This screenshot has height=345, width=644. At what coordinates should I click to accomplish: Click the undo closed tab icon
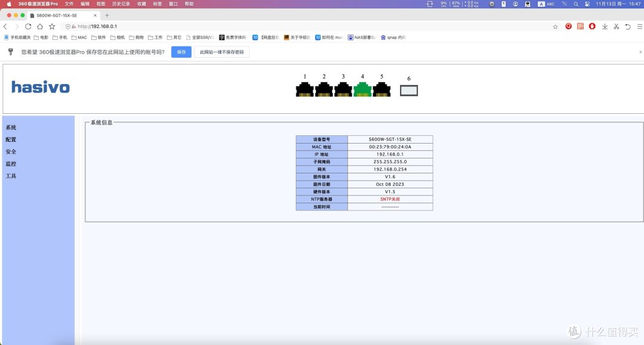pyautogui.click(x=628, y=26)
